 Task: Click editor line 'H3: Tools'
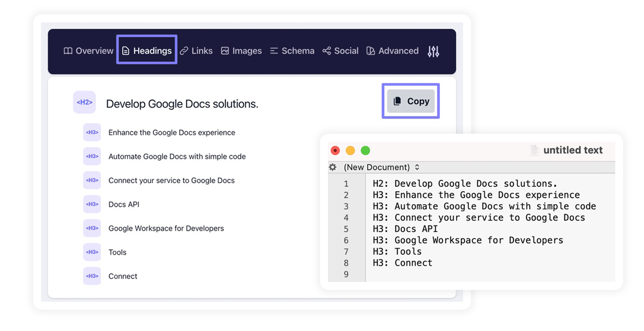pos(397,251)
